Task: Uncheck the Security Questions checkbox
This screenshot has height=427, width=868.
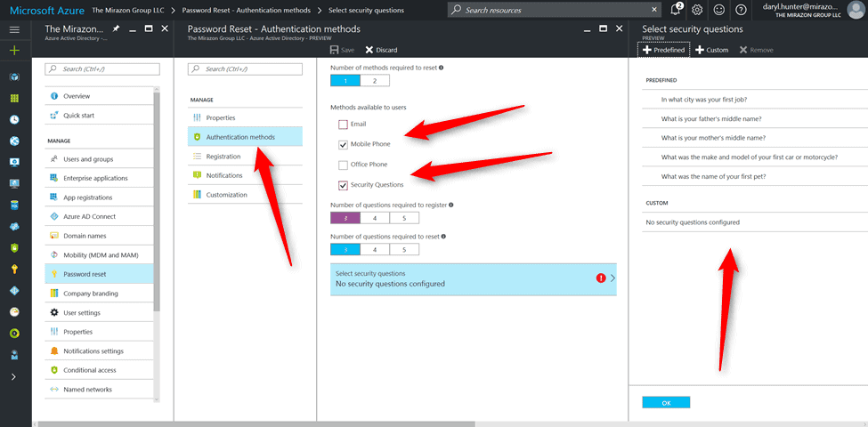Action: [x=343, y=185]
